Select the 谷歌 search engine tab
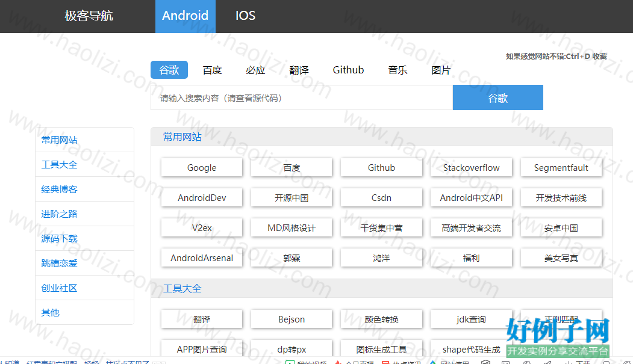The width and height of the screenshot is (633, 364). pyautogui.click(x=169, y=70)
